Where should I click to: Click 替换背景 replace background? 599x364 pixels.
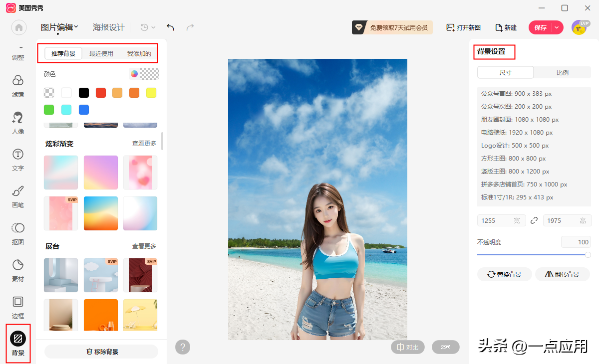(505, 274)
